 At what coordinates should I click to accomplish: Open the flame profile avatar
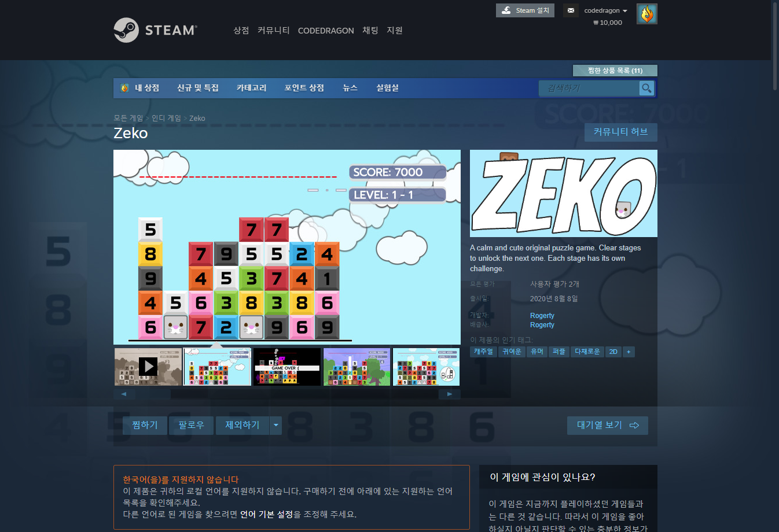(647, 14)
